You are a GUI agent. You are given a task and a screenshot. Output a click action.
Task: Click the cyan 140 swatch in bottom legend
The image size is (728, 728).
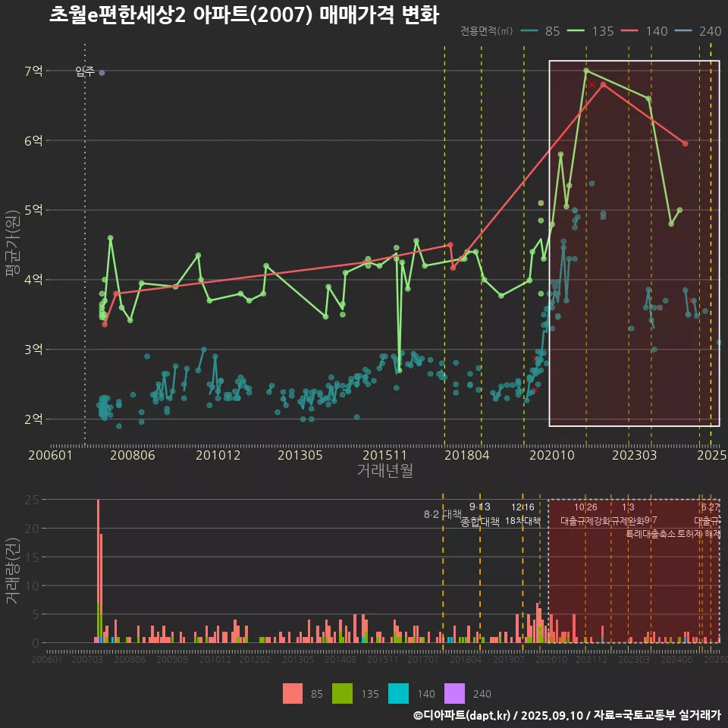point(398,693)
